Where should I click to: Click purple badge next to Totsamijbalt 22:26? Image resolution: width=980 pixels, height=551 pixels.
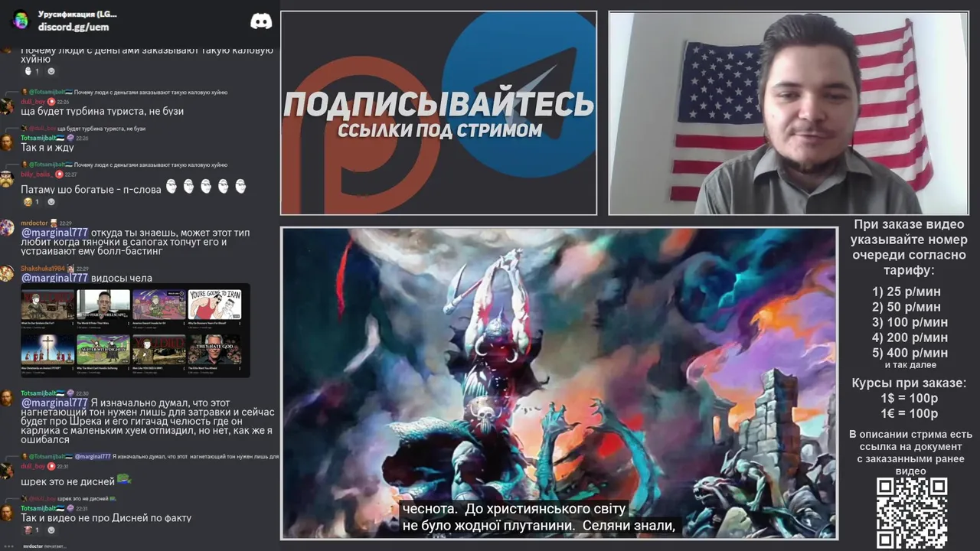pos(70,138)
